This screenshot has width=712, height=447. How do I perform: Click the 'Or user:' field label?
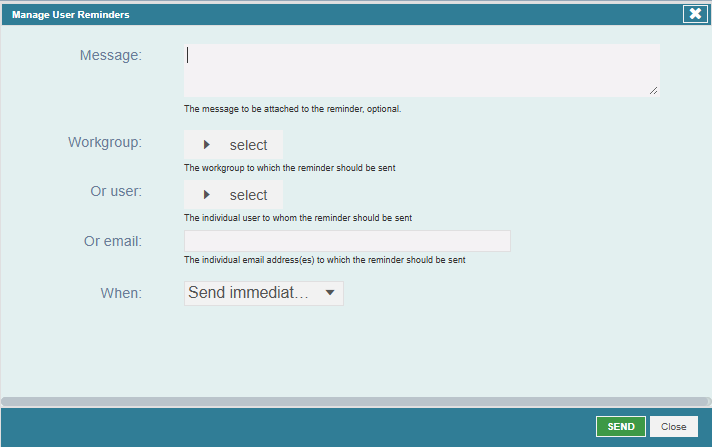point(116,191)
